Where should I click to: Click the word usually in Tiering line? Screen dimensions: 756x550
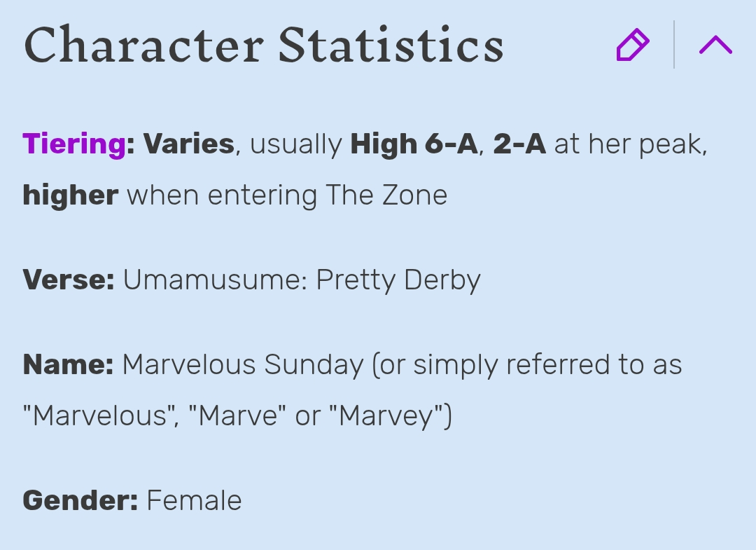(x=296, y=144)
